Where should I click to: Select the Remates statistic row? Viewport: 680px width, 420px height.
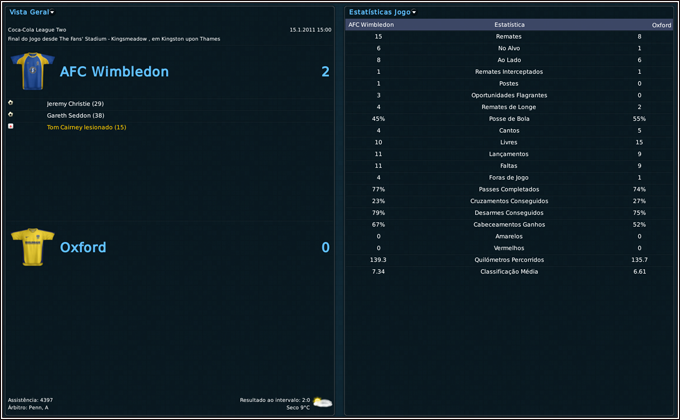[509, 36]
